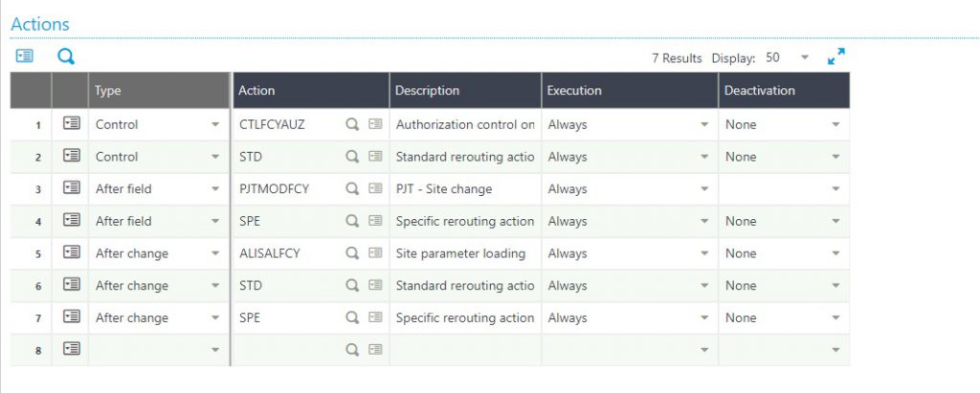Expand the Actions grid to full screen

coord(835,56)
